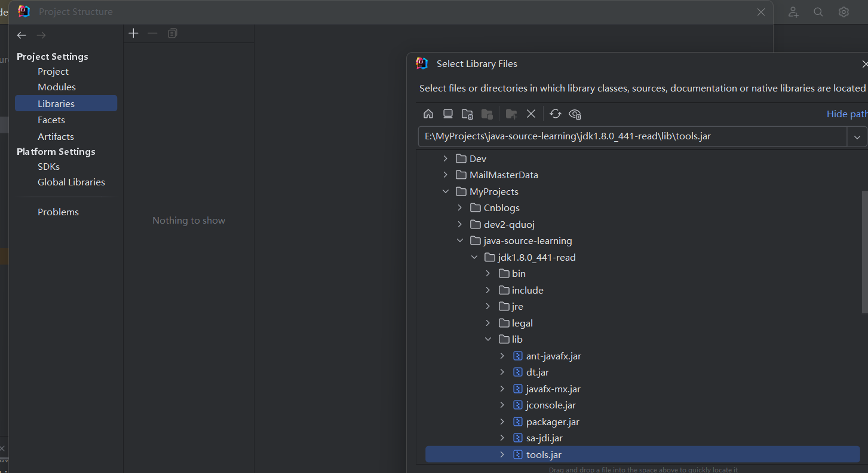Click the back arrow in Project Structure
Image resolution: width=868 pixels, height=473 pixels.
coord(22,35)
